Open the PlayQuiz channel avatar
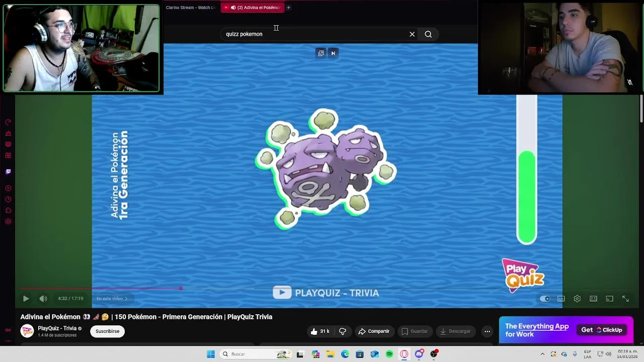The image size is (644, 362). point(27,331)
